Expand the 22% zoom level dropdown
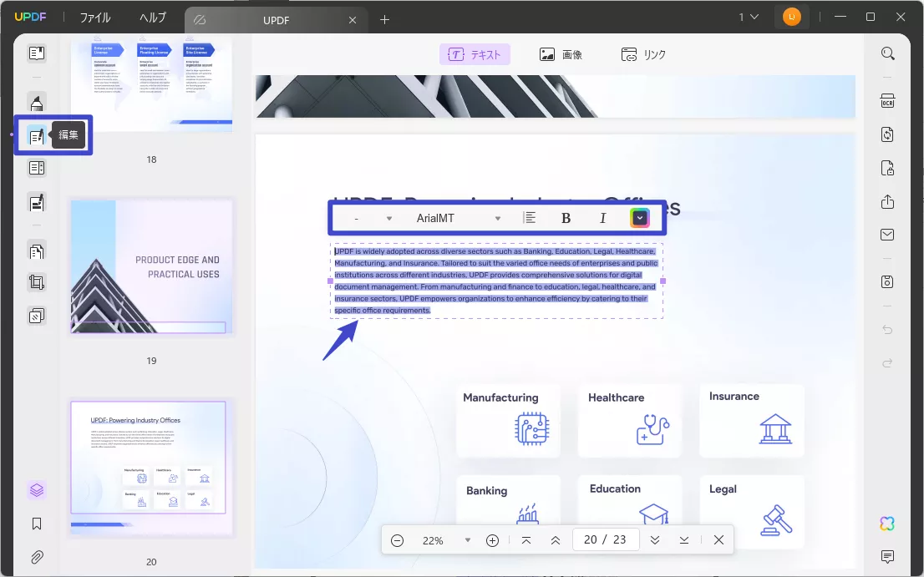Viewport: 924px width, 577px height. point(467,540)
